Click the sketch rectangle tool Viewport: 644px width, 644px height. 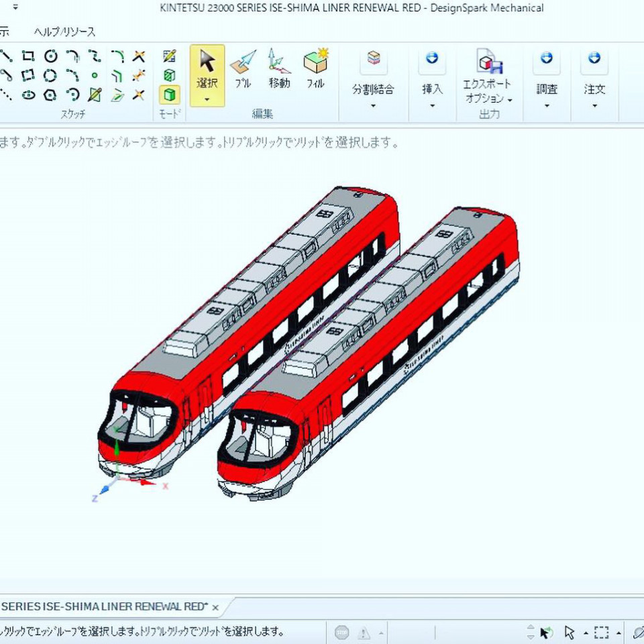(x=28, y=56)
